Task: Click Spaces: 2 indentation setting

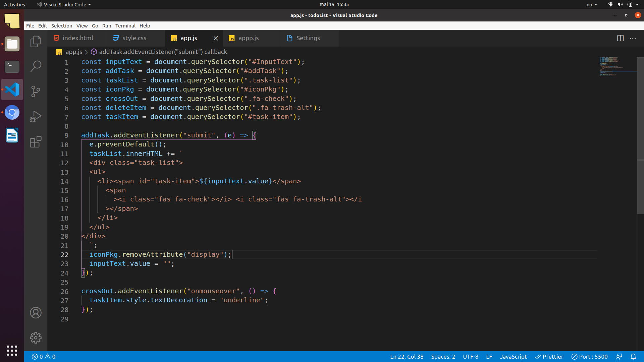Action: (x=443, y=357)
